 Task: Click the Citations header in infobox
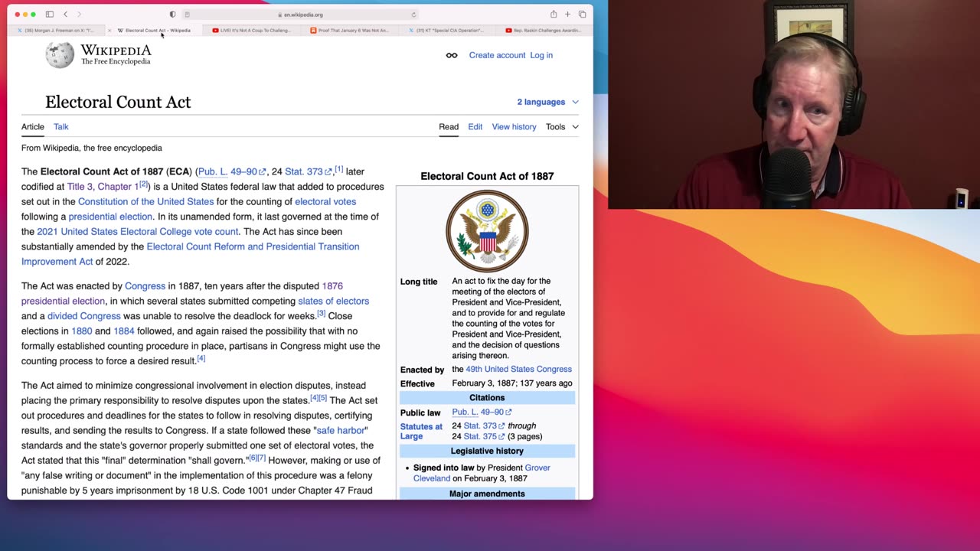tap(487, 398)
